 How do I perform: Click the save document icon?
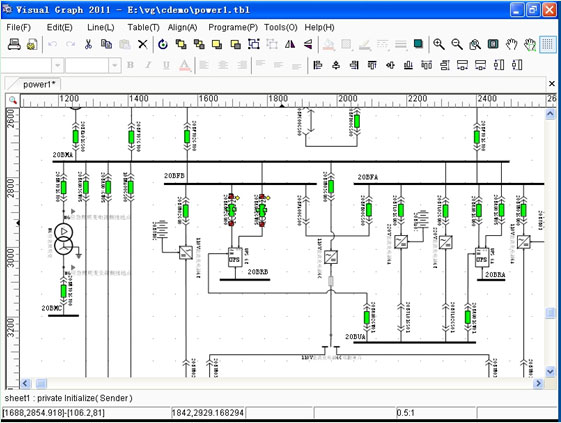click(x=32, y=44)
